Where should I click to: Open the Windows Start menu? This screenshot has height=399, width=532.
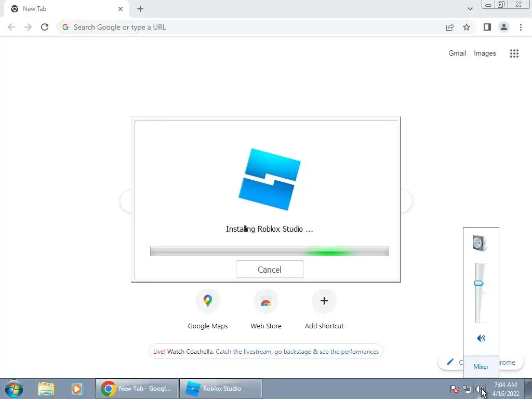(14, 389)
